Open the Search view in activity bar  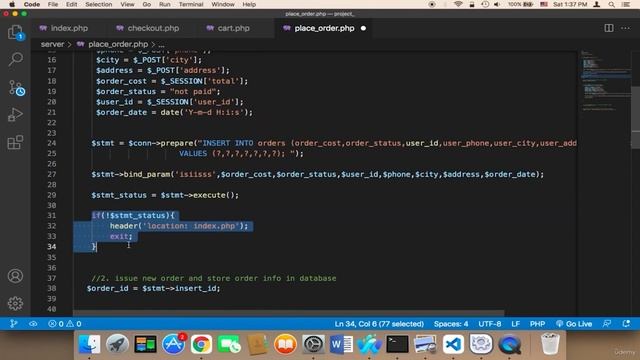[16, 60]
